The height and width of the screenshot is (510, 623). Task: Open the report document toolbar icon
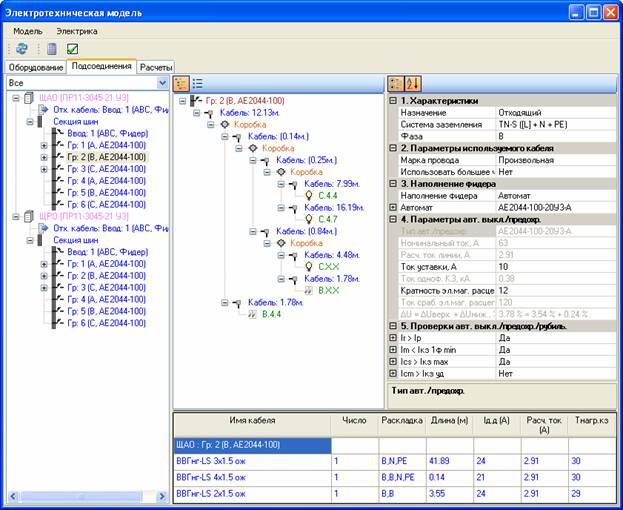click(x=52, y=49)
